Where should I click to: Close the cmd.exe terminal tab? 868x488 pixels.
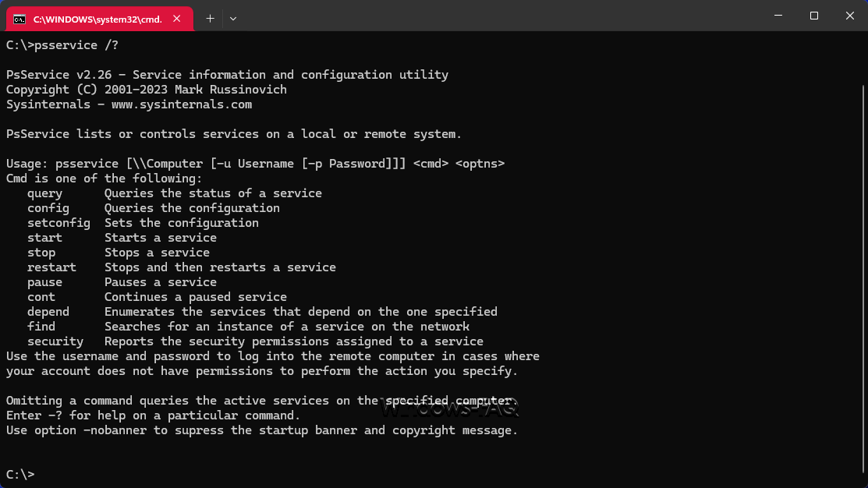point(179,18)
